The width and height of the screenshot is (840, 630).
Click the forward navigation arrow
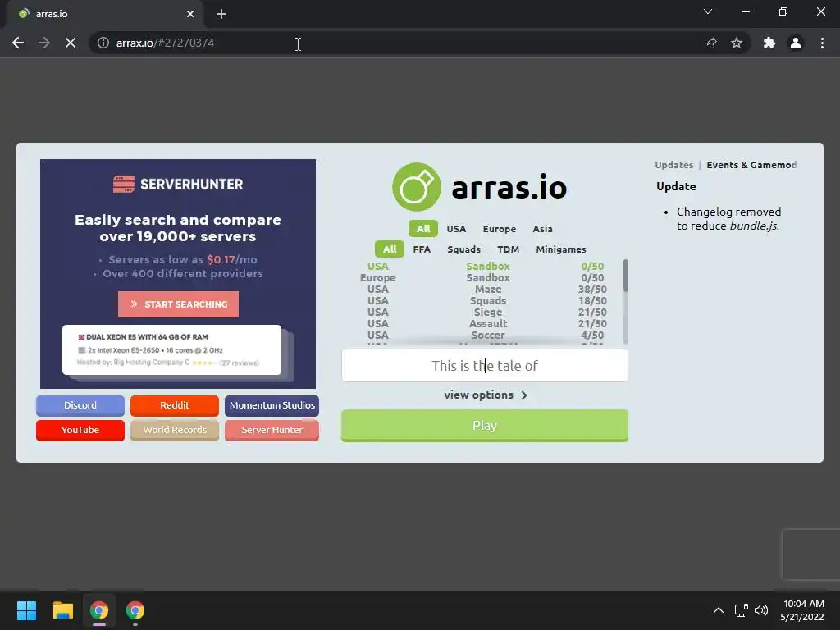[x=44, y=43]
